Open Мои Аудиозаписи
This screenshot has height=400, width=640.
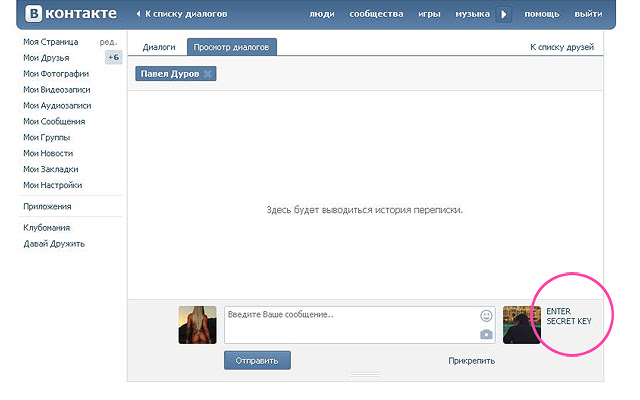coord(57,106)
